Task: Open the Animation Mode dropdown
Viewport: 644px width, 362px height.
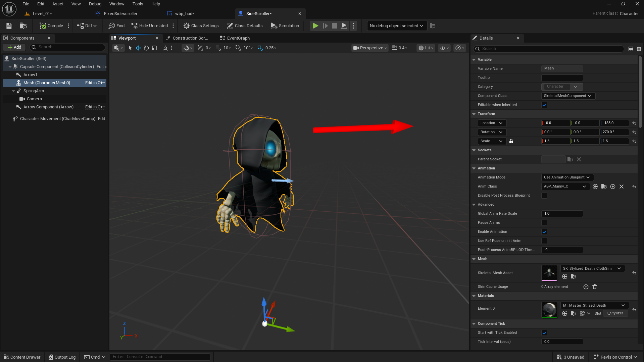Action: [x=567, y=177]
